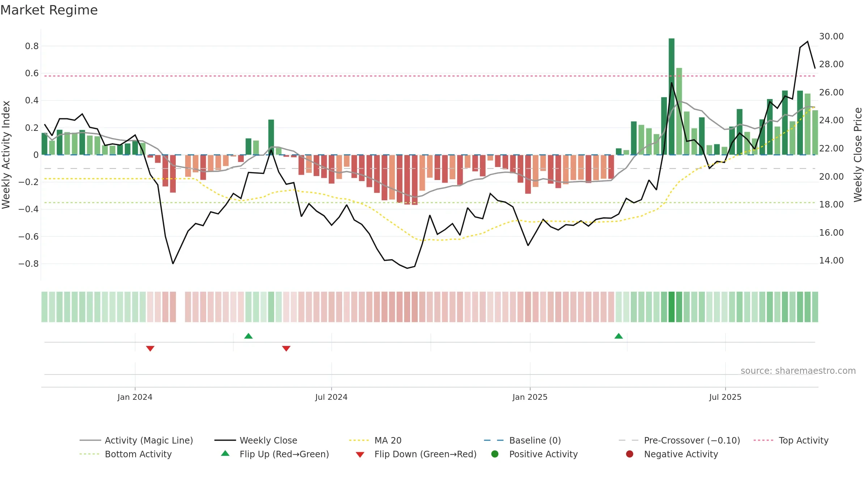
Task: Click the Flip Up (Red→Green) legend entry
Action: click(x=275, y=454)
